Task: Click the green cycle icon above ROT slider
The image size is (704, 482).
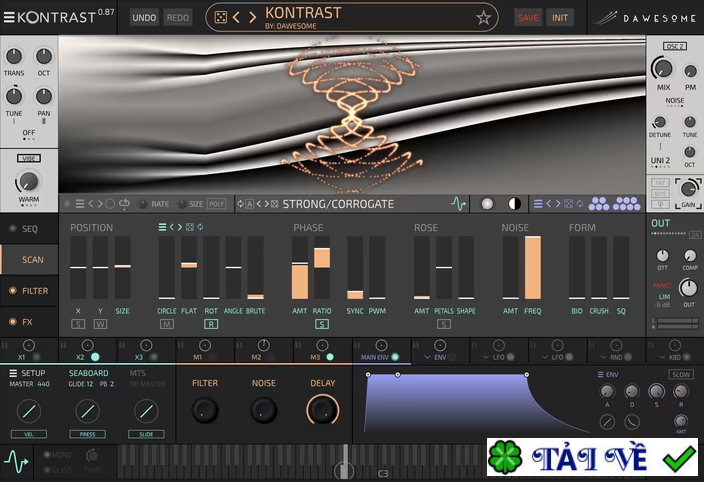Action: pos(200,227)
